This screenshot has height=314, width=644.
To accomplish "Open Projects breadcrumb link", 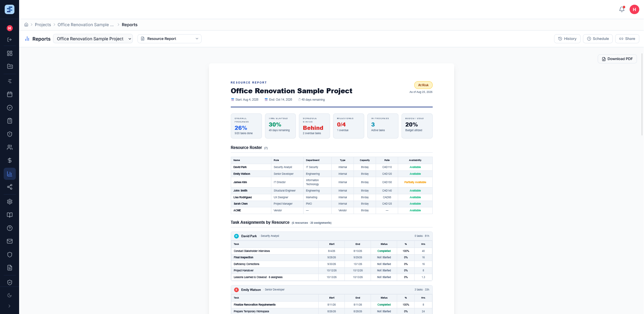I will click(x=43, y=25).
